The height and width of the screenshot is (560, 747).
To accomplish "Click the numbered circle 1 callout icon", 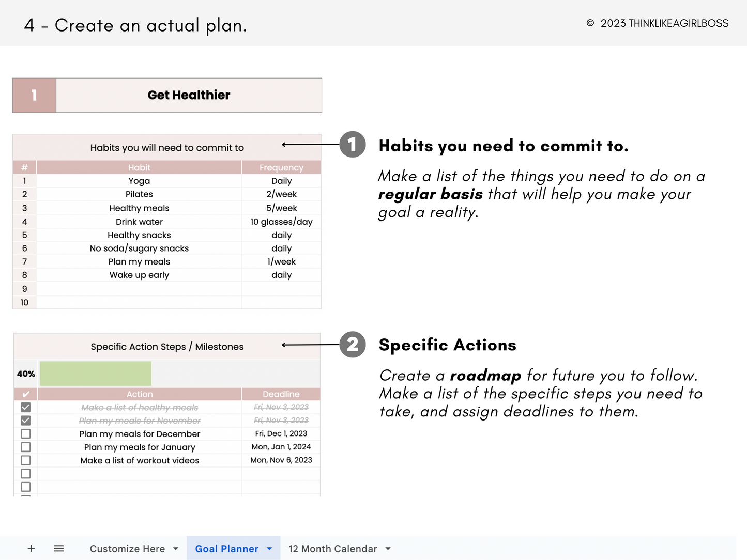I will tap(353, 145).
